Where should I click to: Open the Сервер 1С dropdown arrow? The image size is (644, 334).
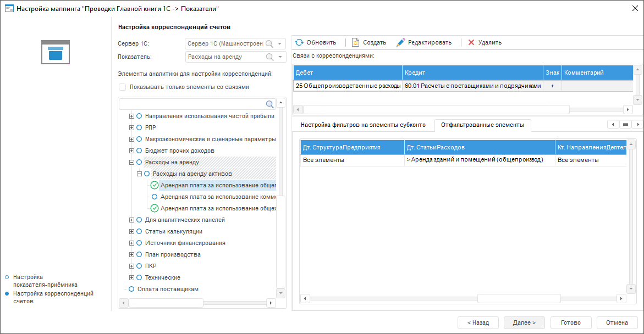coord(280,43)
